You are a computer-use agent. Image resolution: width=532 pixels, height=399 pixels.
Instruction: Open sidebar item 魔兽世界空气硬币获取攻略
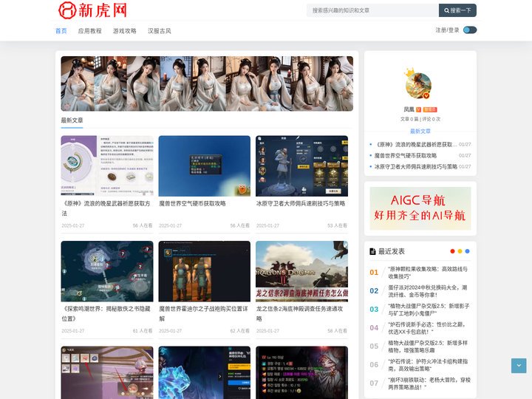coord(406,155)
